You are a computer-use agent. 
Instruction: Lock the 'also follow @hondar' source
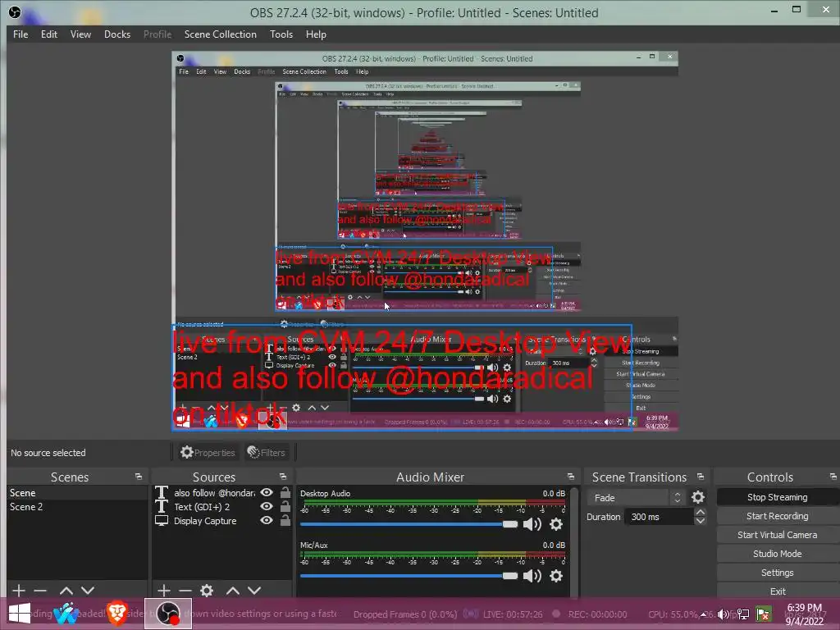point(285,492)
